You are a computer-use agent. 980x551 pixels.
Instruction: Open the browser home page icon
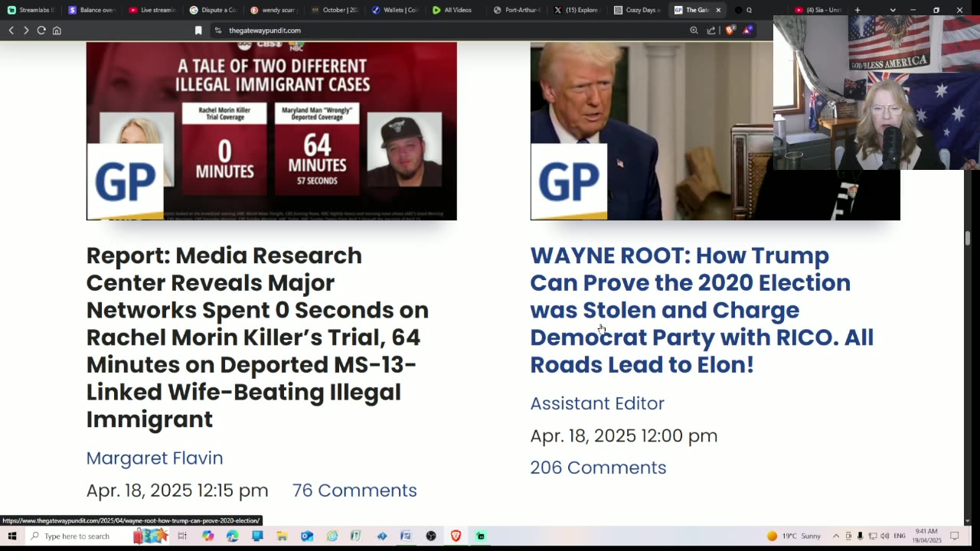pos(57,31)
